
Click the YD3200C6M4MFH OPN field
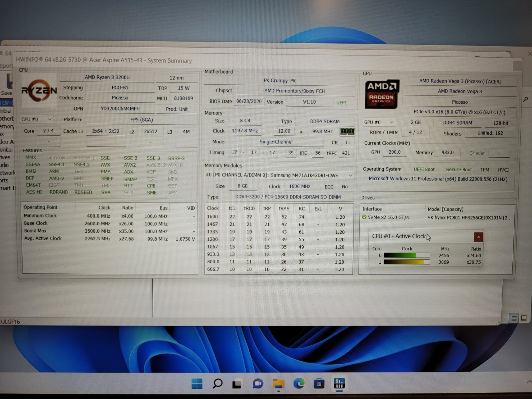coord(120,109)
